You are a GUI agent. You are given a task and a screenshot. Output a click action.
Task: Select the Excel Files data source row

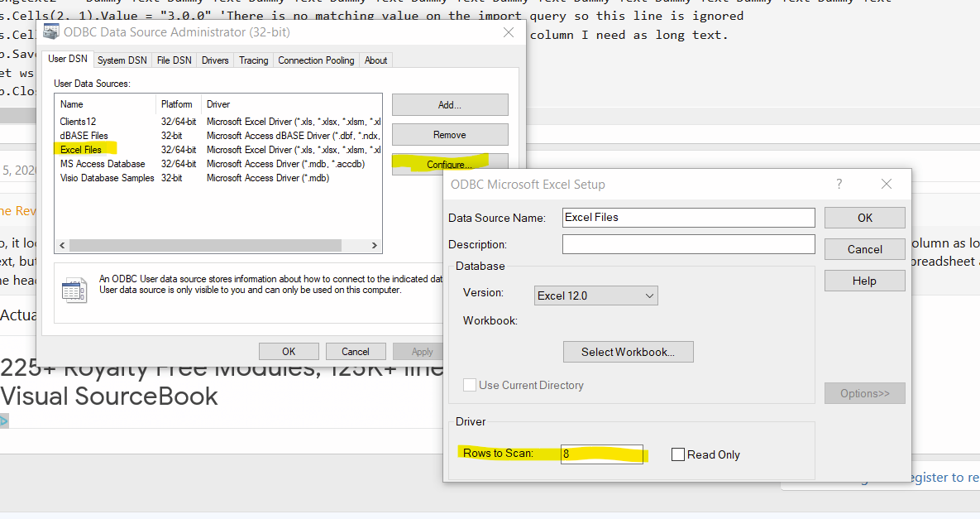coord(219,150)
